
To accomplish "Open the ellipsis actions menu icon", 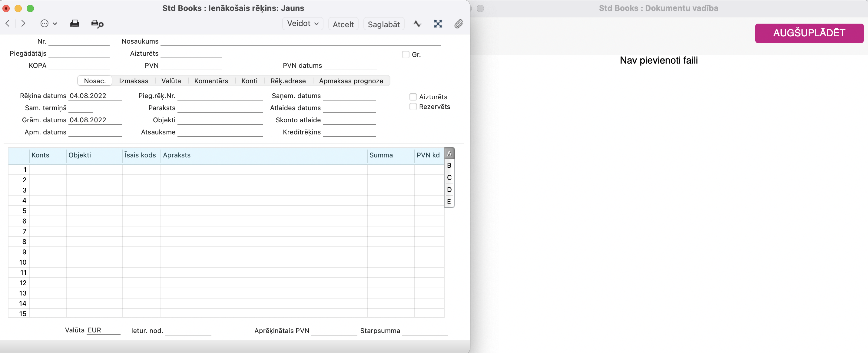I will 44,24.
